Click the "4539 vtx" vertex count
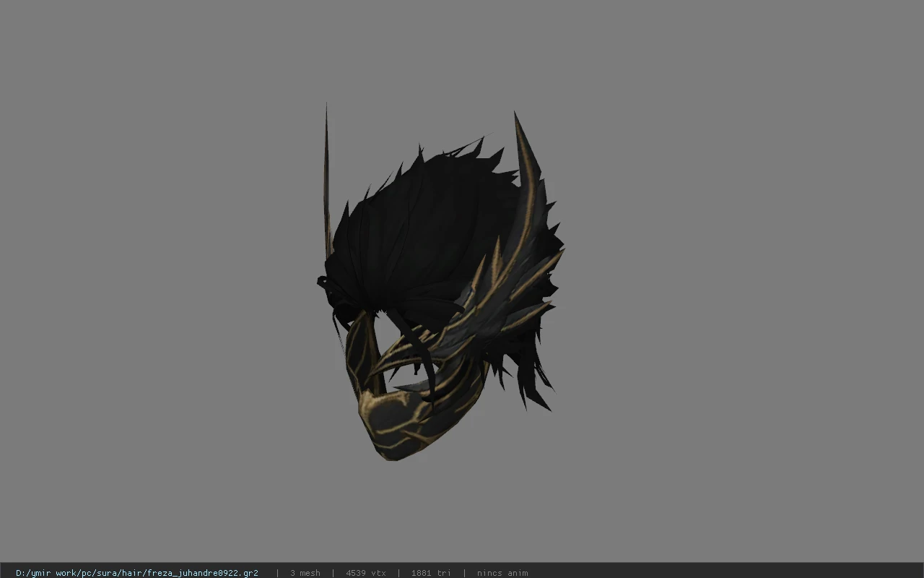Screen dimensions: 924x578 (x=365, y=573)
